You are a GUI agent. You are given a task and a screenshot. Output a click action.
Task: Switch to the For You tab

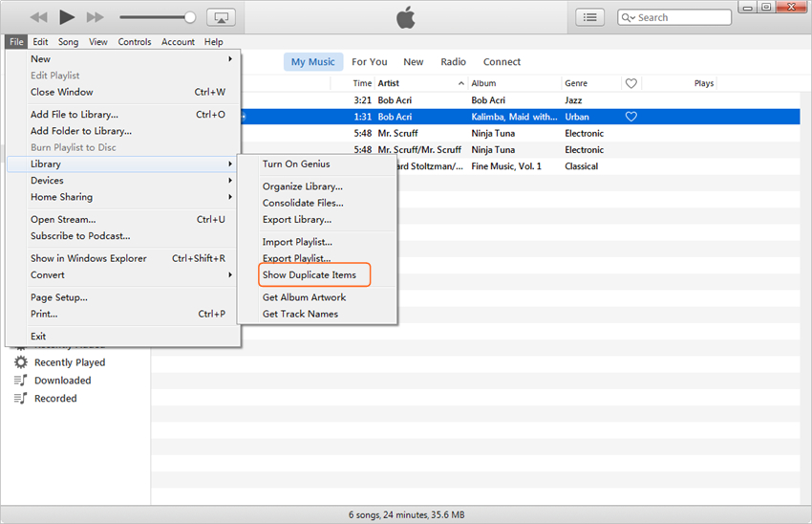(370, 62)
